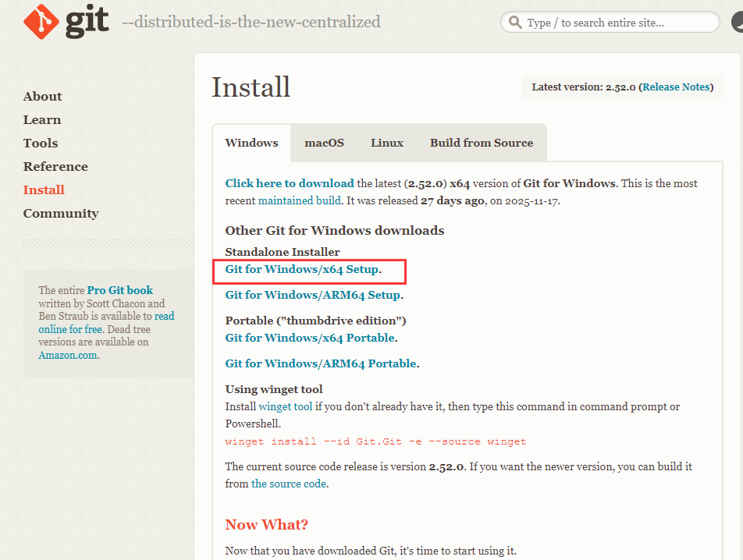
Task: Click the Using winget tool heading
Action: pyautogui.click(x=274, y=389)
